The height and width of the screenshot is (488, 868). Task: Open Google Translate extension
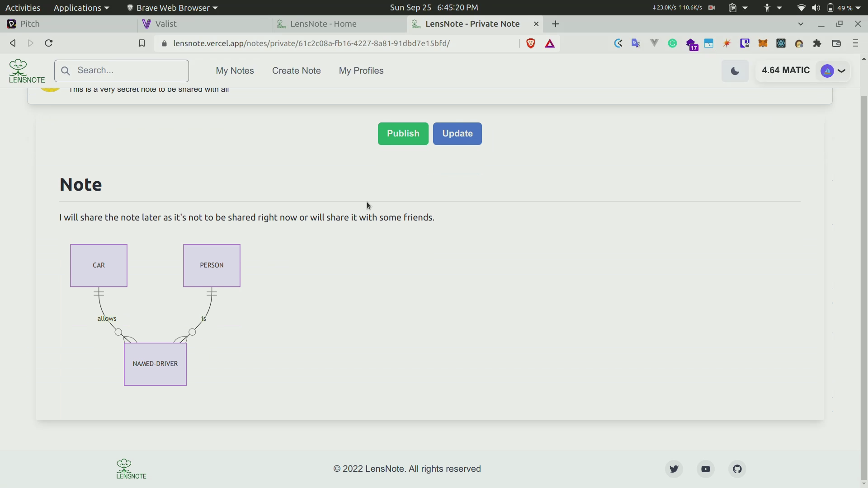pos(636,43)
